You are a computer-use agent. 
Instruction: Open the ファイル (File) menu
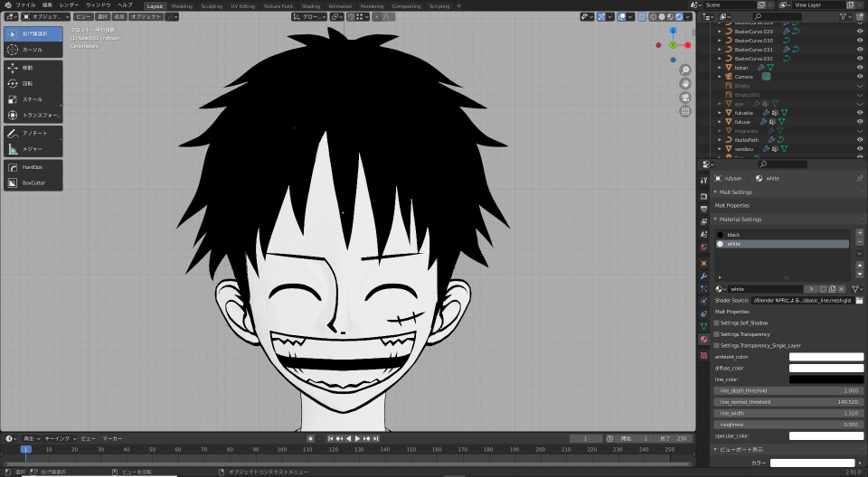click(x=25, y=5)
